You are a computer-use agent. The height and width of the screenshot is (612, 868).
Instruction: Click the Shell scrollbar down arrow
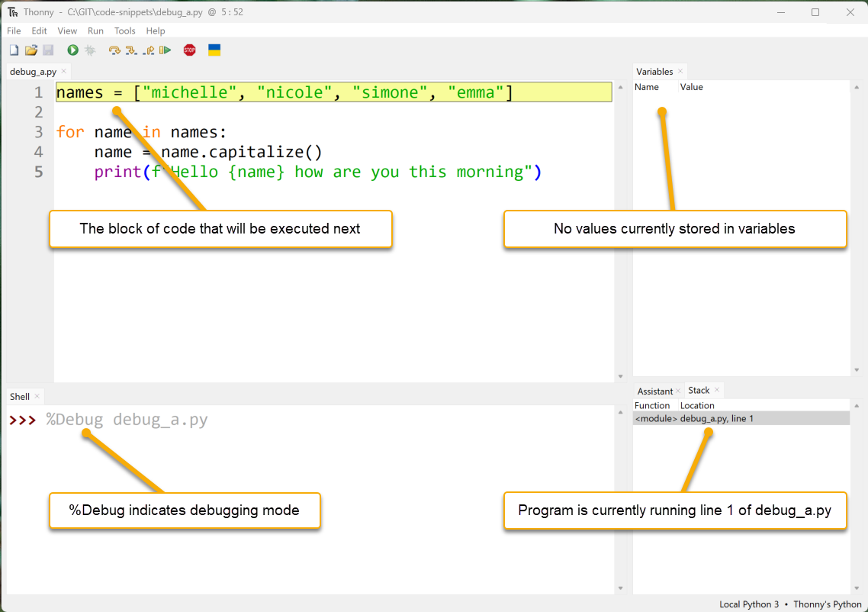(621, 588)
